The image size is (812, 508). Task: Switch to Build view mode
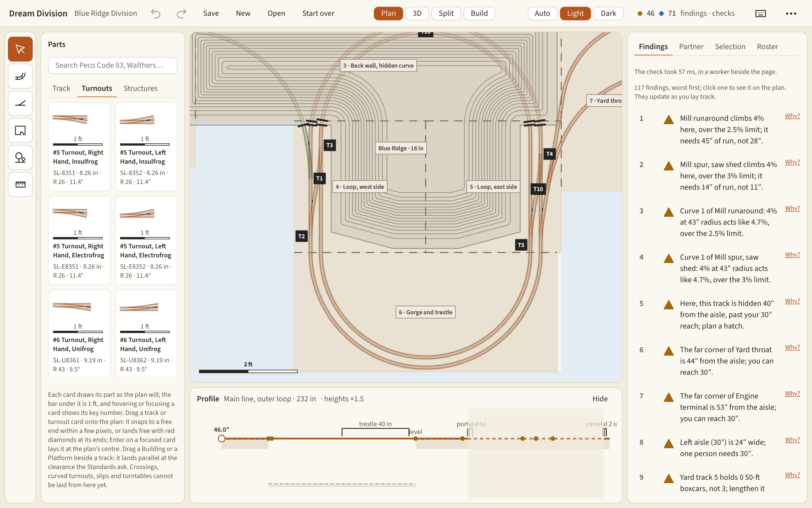point(479,14)
